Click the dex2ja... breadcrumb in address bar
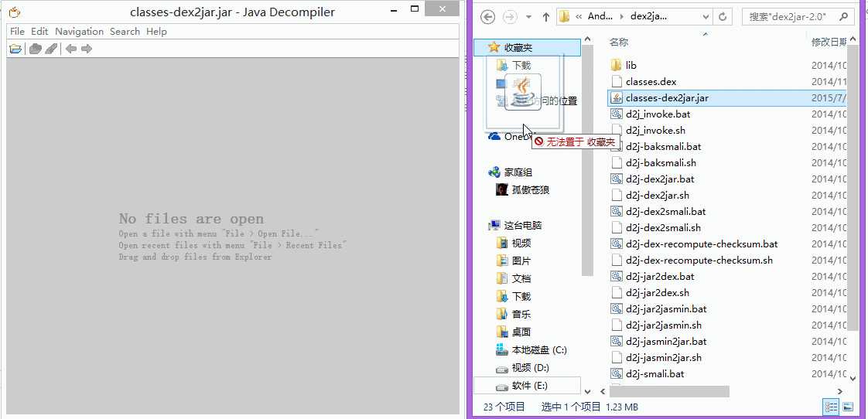The image size is (868, 419). tap(649, 16)
